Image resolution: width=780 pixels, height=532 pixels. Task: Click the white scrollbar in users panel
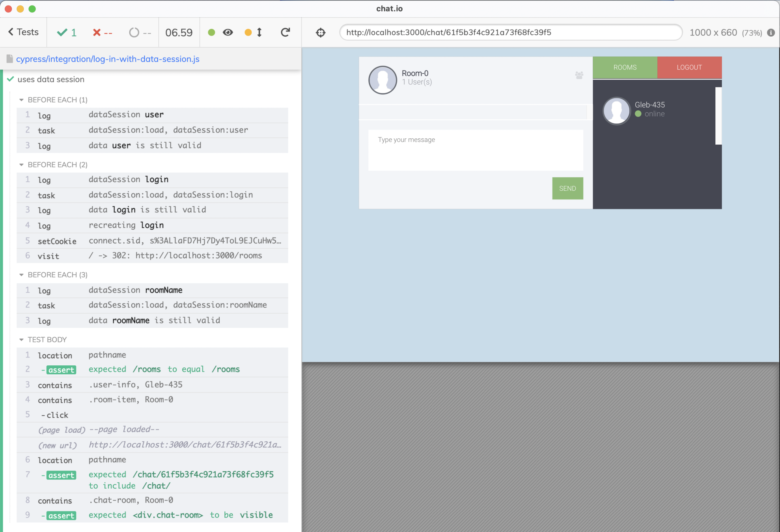(x=718, y=116)
